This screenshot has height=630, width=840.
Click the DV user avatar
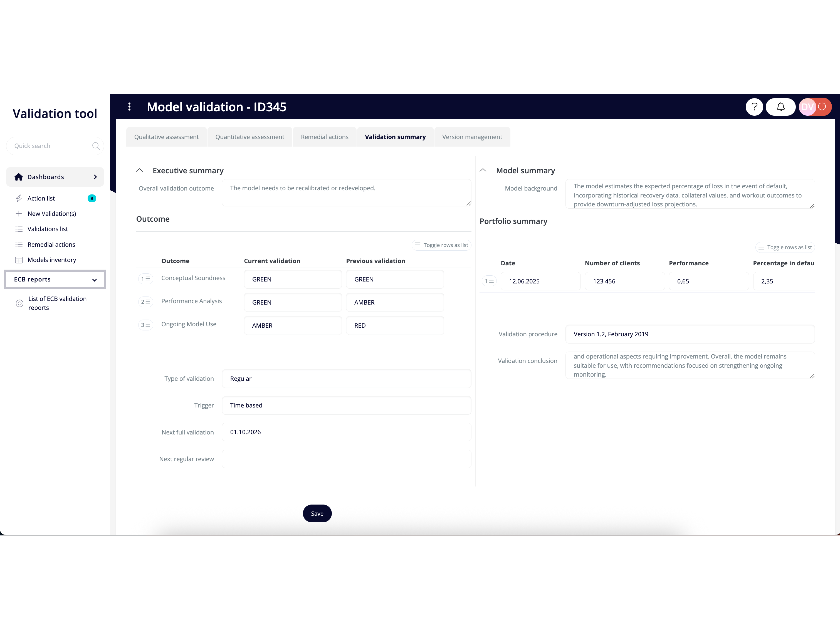tap(807, 107)
